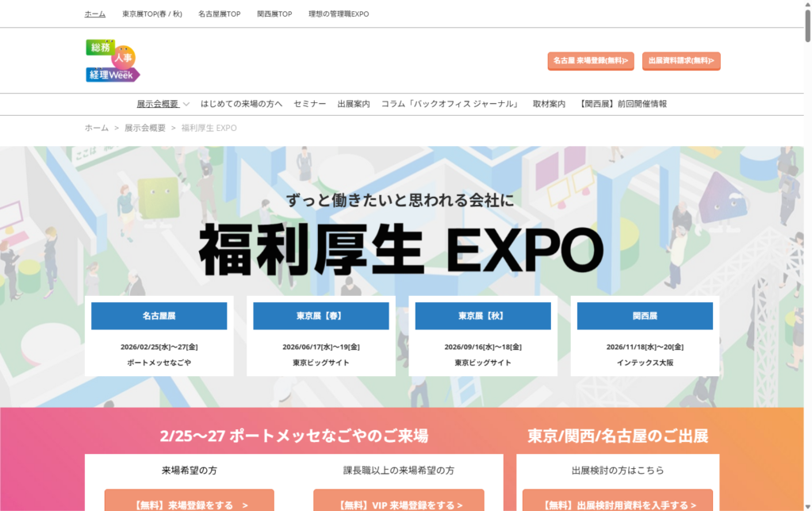Choose the 関西展 blue banner card

pos(645,316)
